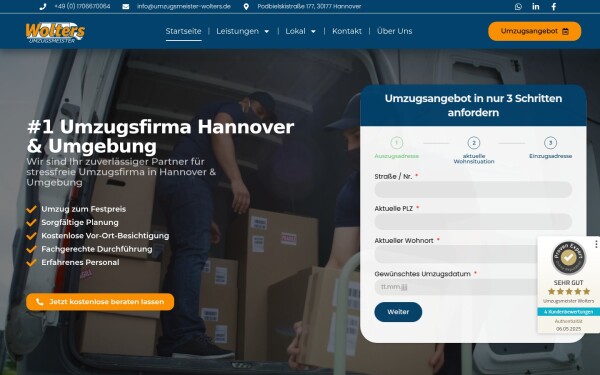Click Sorgfältige Planung list item
The image size is (600, 375).
(x=80, y=222)
